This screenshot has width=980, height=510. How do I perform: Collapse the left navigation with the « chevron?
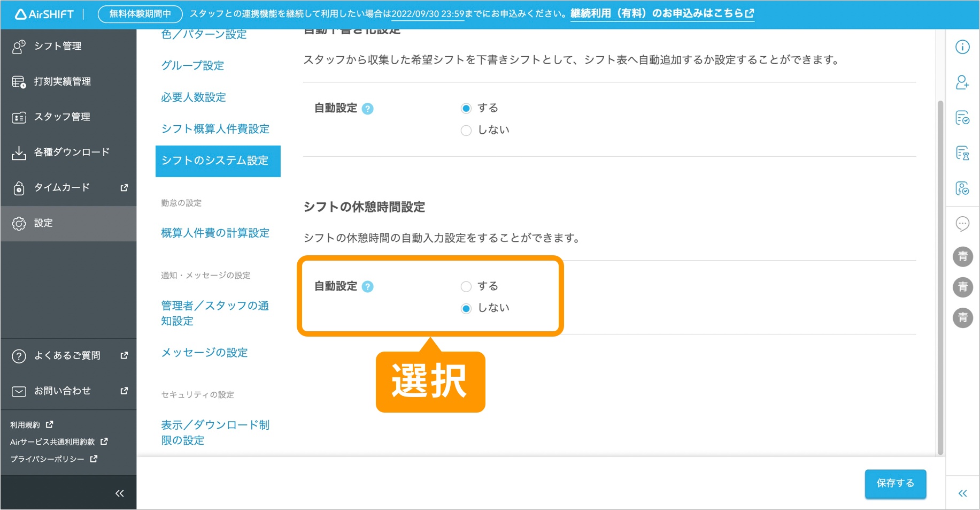120,492
